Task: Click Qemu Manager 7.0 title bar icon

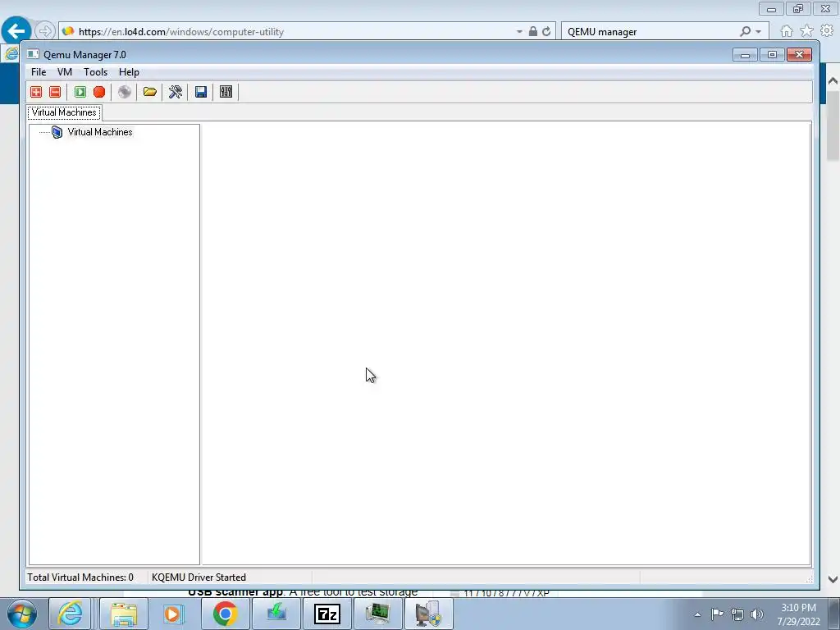Action: pyautogui.click(x=33, y=54)
